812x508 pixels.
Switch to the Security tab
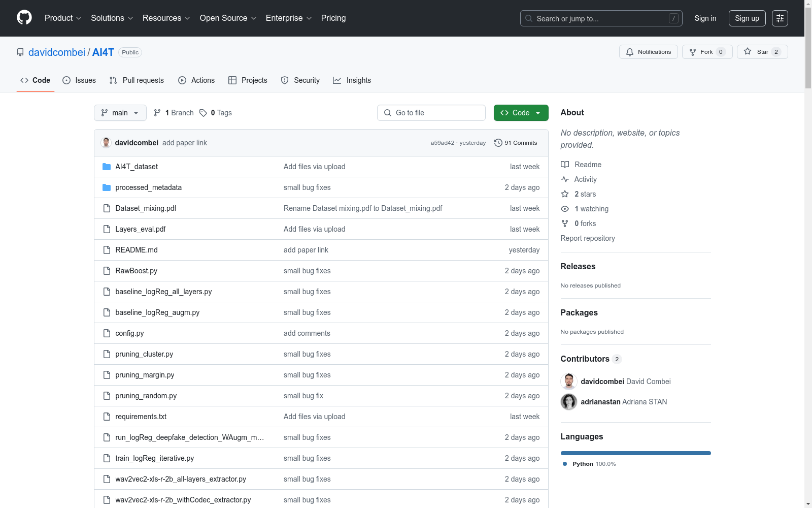pos(300,80)
